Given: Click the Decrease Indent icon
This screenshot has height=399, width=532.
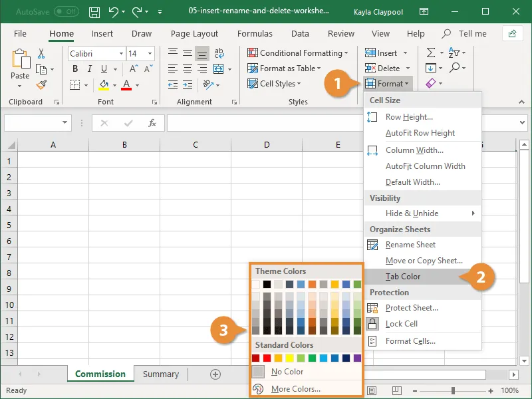Looking at the screenshot, I should (173, 84).
